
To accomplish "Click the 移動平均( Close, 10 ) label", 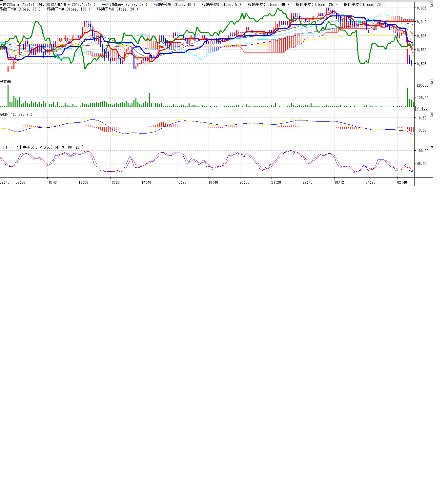I will tap(174, 5).
